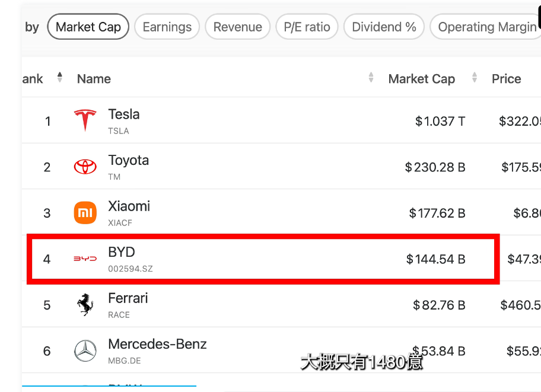Click Tesla's $1.037 T market cap
The height and width of the screenshot is (392, 541).
[x=440, y=121]
